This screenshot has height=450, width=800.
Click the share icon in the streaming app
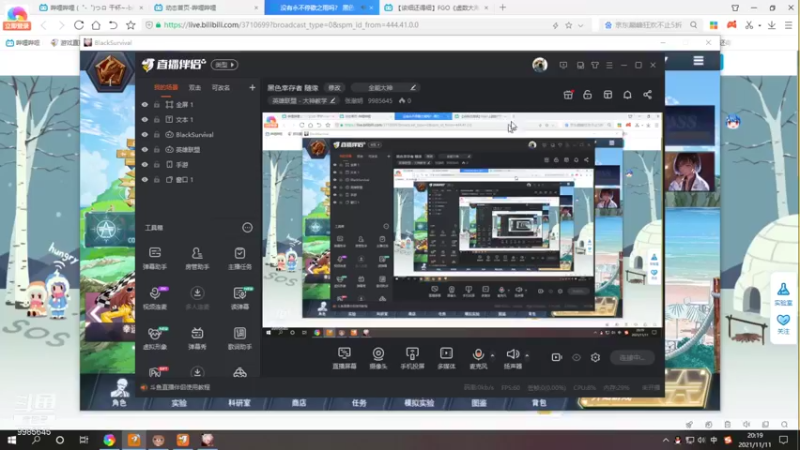[647, 95]
